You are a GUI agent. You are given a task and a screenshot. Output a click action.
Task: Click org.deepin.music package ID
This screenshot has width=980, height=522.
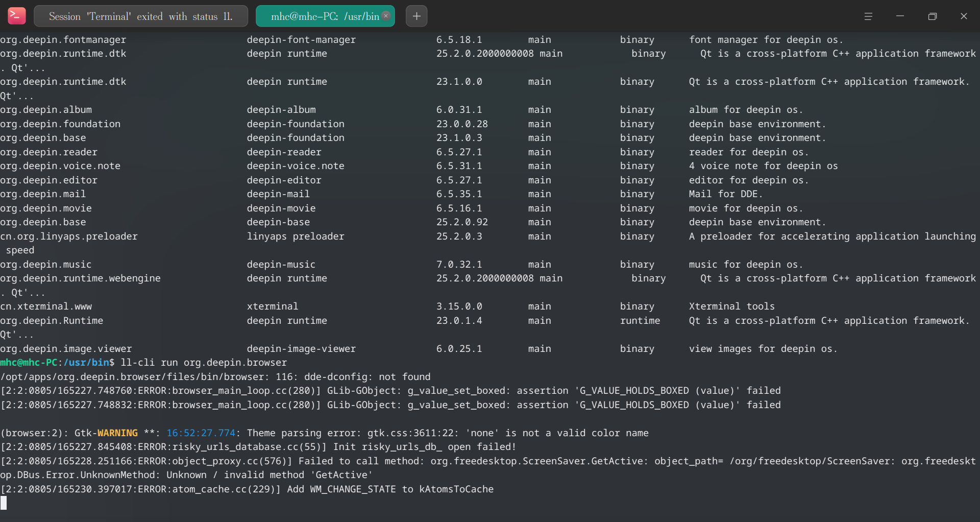pos(46,265)
